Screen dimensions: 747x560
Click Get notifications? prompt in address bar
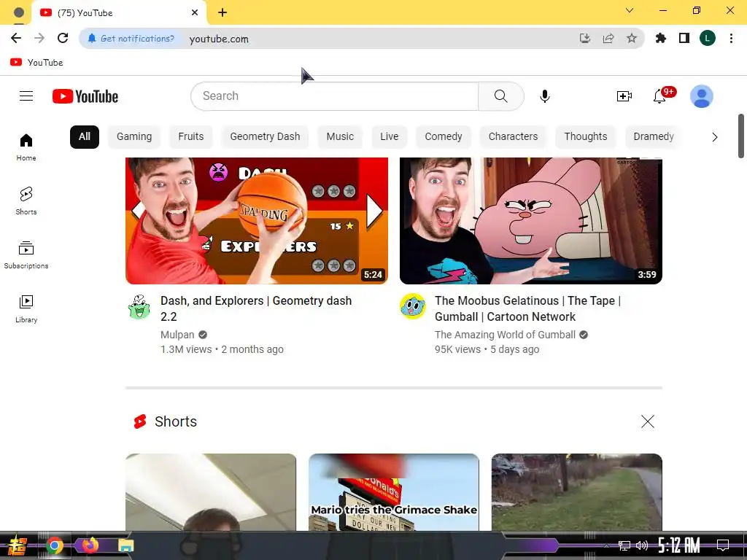click(x=131, y=39)
